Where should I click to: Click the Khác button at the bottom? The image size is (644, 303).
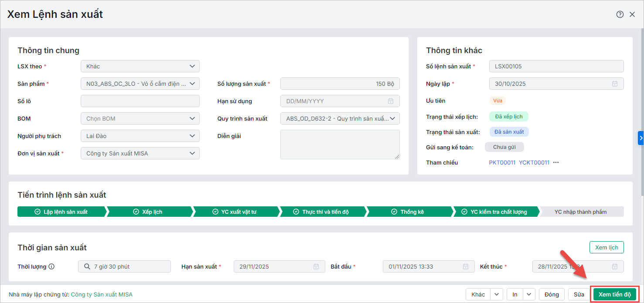tap(478, 295)
